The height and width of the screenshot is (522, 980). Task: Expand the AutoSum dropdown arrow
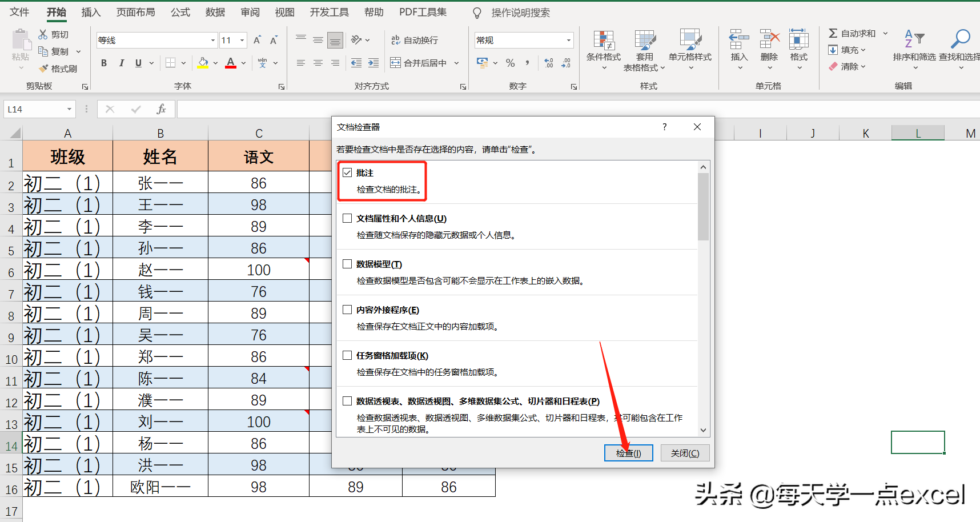pyautogui.click(x=885, y=34)
